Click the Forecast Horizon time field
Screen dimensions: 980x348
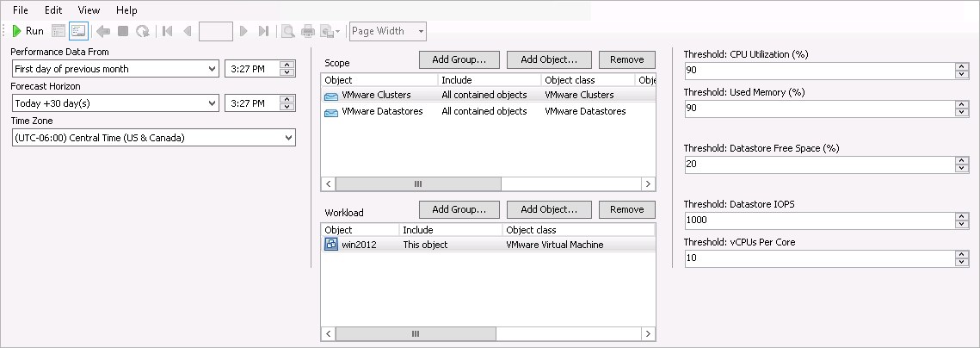click(x=252, y=103)
